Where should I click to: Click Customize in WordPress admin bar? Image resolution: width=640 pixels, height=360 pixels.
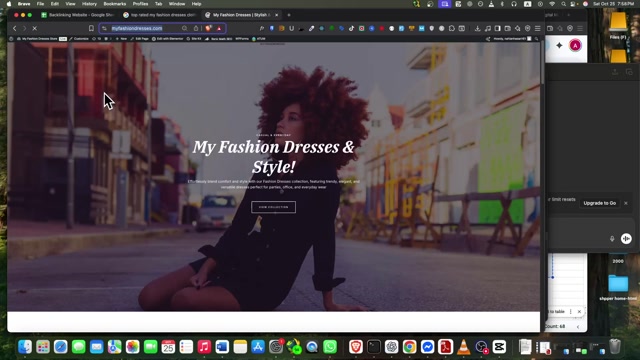point(79,39)
